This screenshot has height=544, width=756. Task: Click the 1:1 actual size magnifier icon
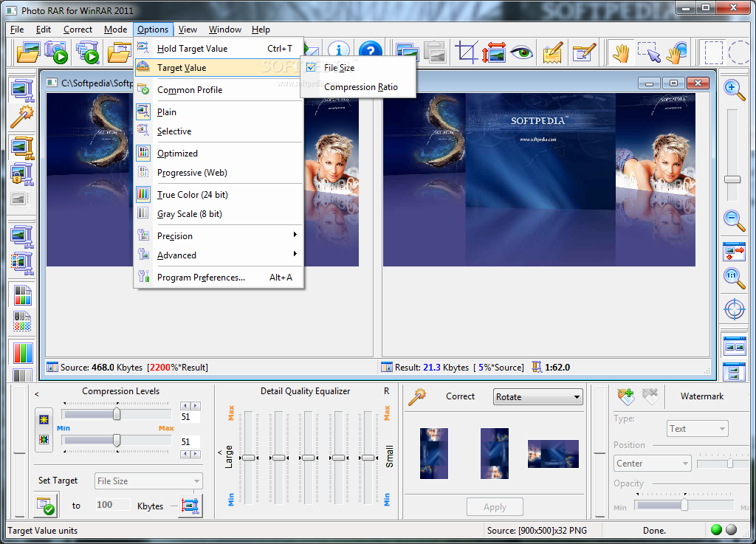[x=734, y=278]
